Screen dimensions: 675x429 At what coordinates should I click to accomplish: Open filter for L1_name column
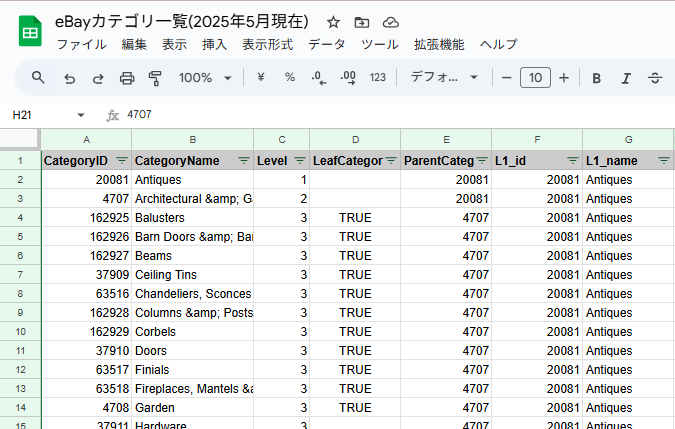click(664, 160)
